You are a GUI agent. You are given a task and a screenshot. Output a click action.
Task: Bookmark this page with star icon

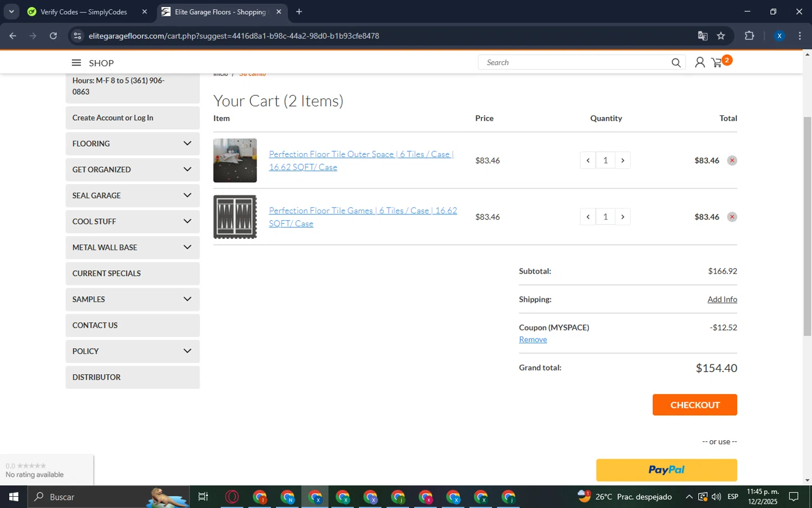point(721,36)
